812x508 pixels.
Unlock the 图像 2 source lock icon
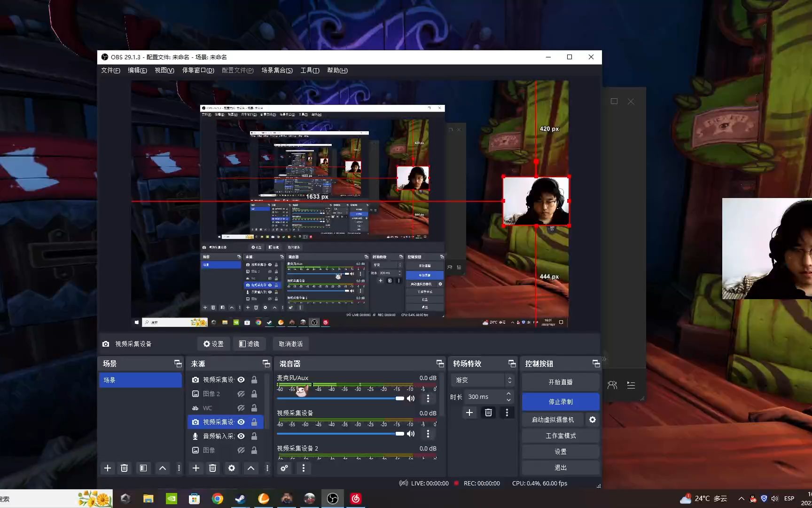click(x=254, y=394)
